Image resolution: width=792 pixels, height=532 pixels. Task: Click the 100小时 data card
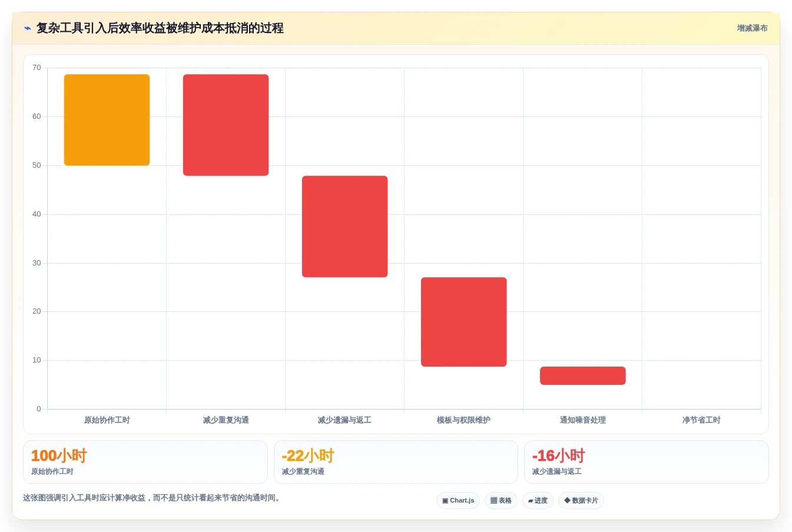[145, 462]
